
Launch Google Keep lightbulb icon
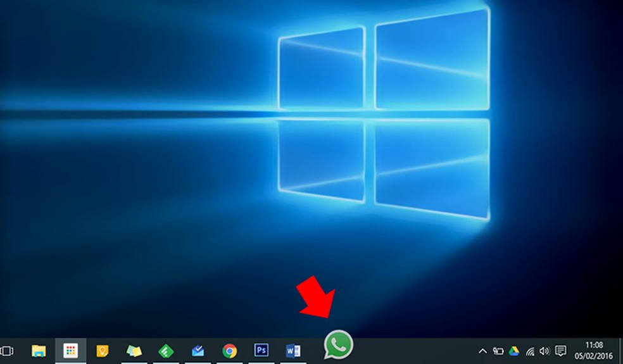click(103, 351)
